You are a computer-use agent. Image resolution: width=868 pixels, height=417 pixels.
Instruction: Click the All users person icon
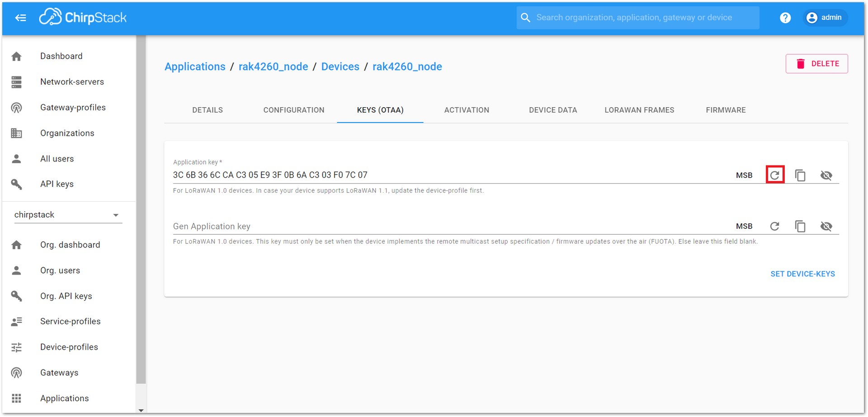17,159
